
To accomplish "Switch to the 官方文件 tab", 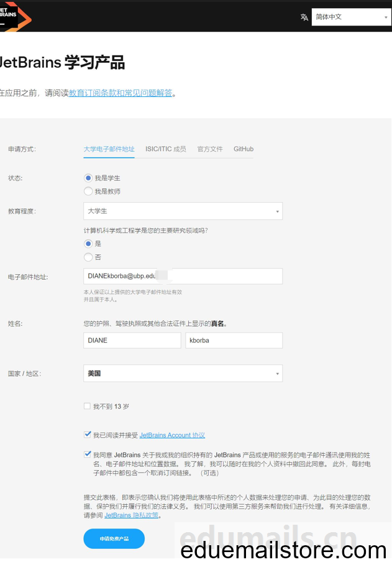I will click(210, 149).
